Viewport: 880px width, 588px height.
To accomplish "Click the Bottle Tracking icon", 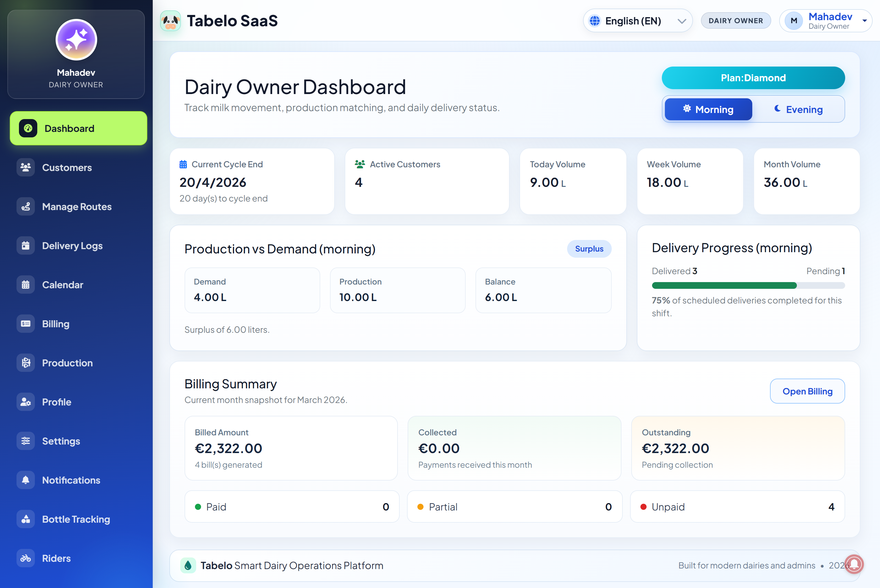I will tap(26, 519).
